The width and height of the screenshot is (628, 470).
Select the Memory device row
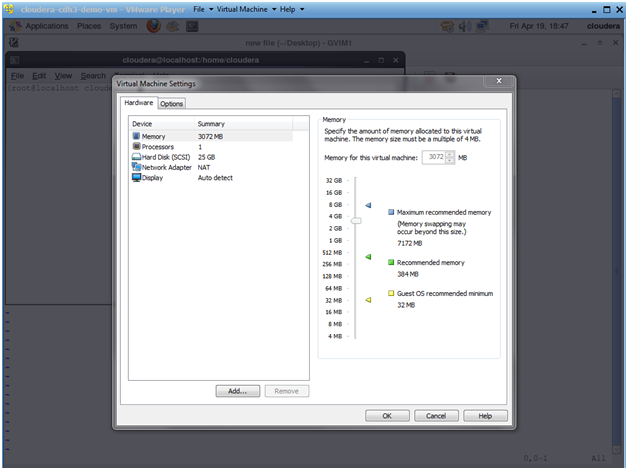point(211,137)
